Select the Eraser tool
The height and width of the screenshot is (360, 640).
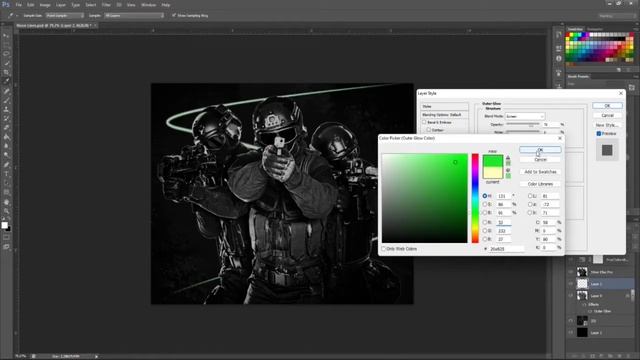tap(6, 128)
